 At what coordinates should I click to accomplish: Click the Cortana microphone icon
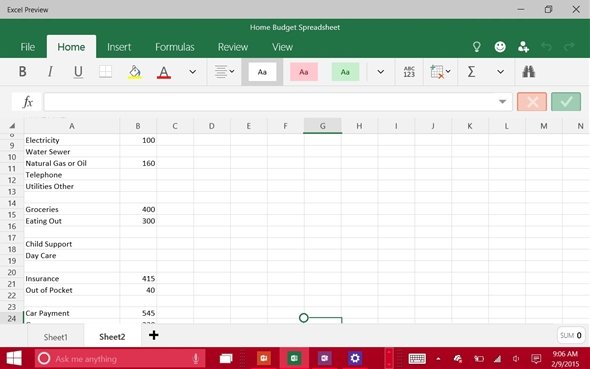point(195,358)
